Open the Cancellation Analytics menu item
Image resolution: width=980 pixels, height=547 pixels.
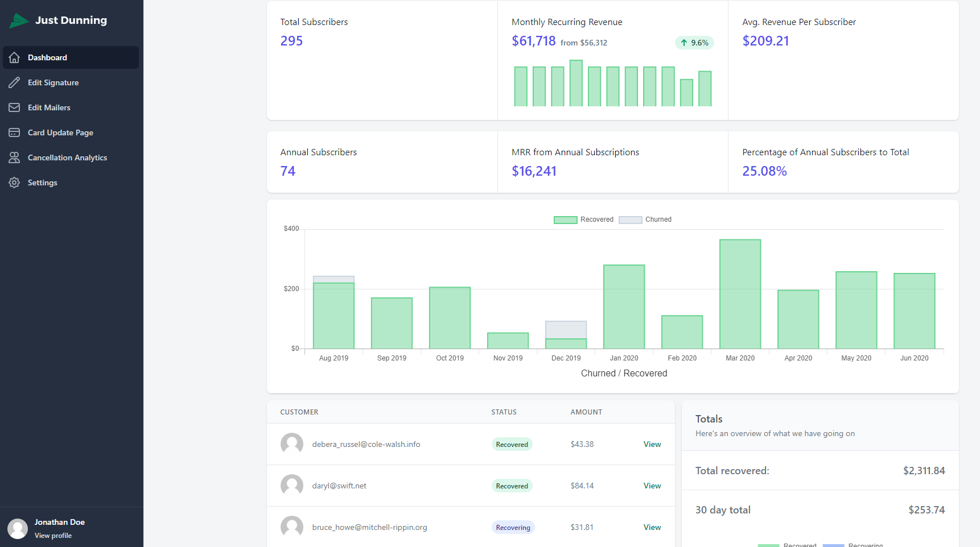coord(67,158)
